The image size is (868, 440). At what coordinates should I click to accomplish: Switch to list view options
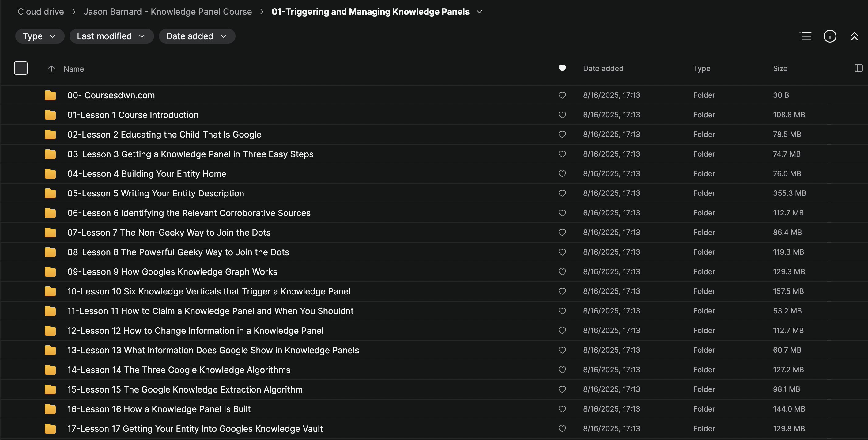click(805, 36)
